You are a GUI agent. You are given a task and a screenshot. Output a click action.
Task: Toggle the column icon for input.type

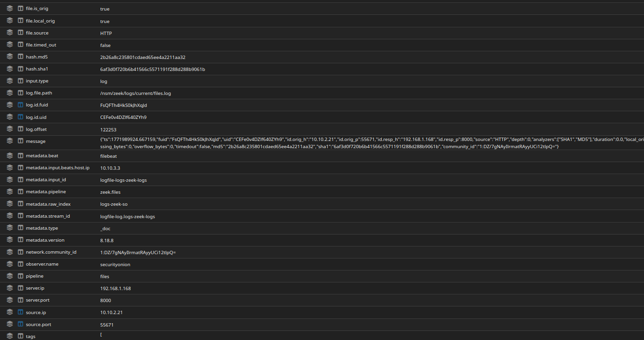click(x=20, y=81)
